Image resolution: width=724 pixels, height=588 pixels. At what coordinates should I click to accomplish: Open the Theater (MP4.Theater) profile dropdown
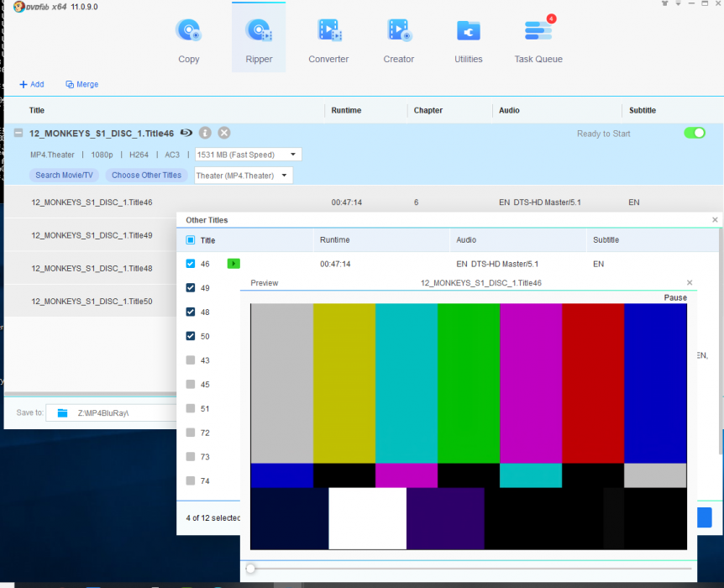click(244, 176)
